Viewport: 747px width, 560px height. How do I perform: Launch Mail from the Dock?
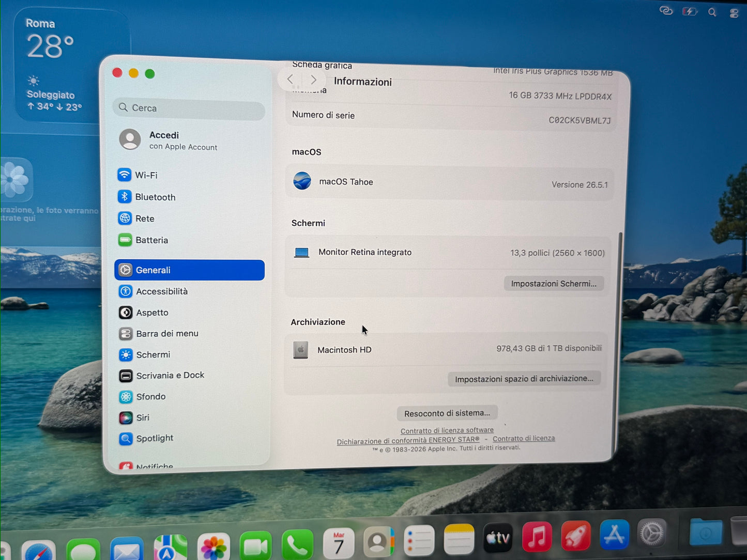pos(127,549)
